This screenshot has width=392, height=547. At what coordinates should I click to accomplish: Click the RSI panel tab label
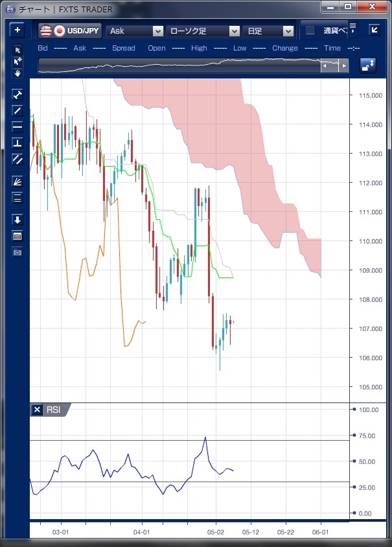click(54, 410)
